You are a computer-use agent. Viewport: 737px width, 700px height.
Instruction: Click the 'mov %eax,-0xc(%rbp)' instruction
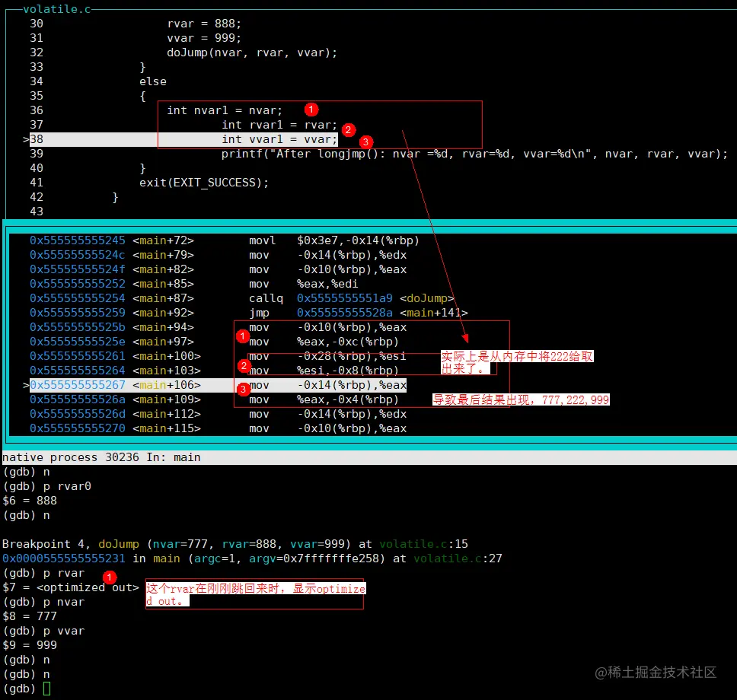pyautogui.click(x=324, y=342)
